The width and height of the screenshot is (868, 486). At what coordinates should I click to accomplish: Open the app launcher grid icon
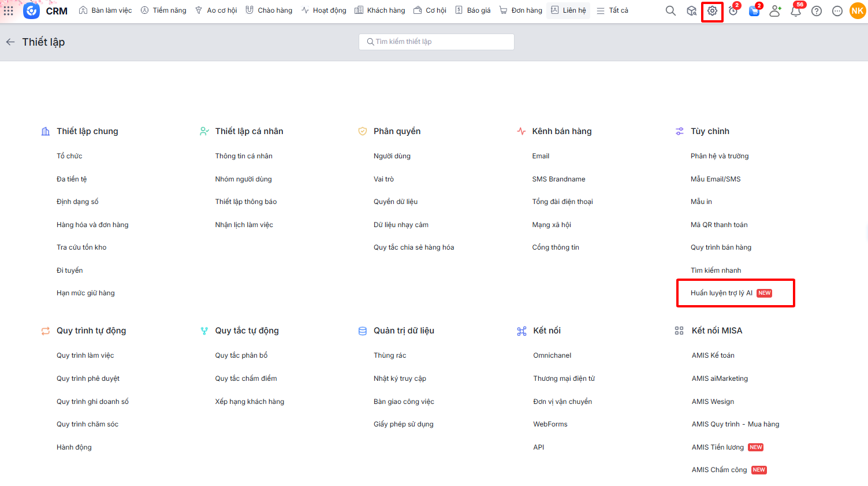click(x=9, y=11)
